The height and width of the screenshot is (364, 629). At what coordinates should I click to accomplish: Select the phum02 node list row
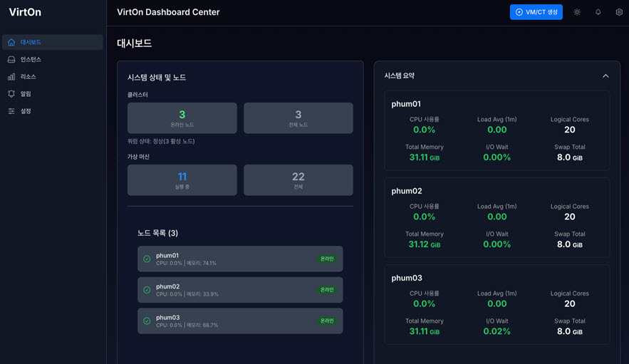click(x=239, y=290)
